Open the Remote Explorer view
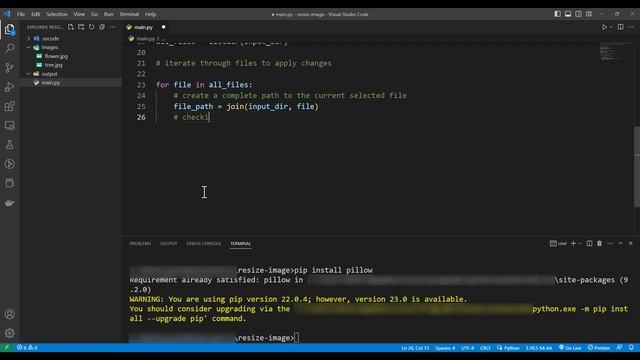The width and height of the screenshot is (640, 360). click(9, 125)
